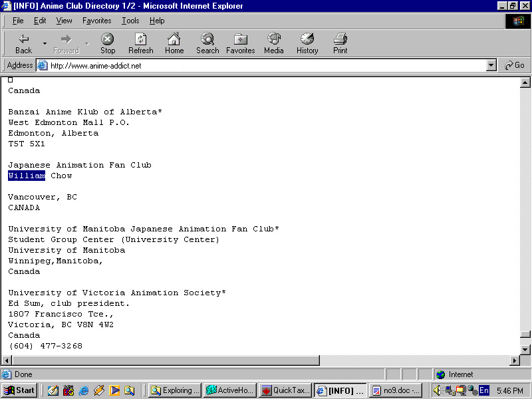This screenshot has width=532, height=399.
Task: Click the Done status bar text
Action: pos(23,374)
